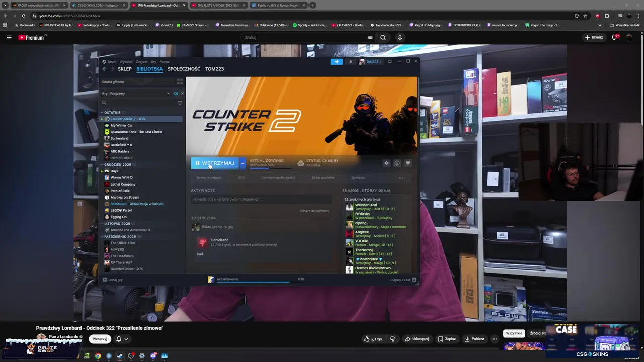Viewport: 644px width, 362px height.
Task: Toggle the recent activity clock filter
Action: coord(176,93)
